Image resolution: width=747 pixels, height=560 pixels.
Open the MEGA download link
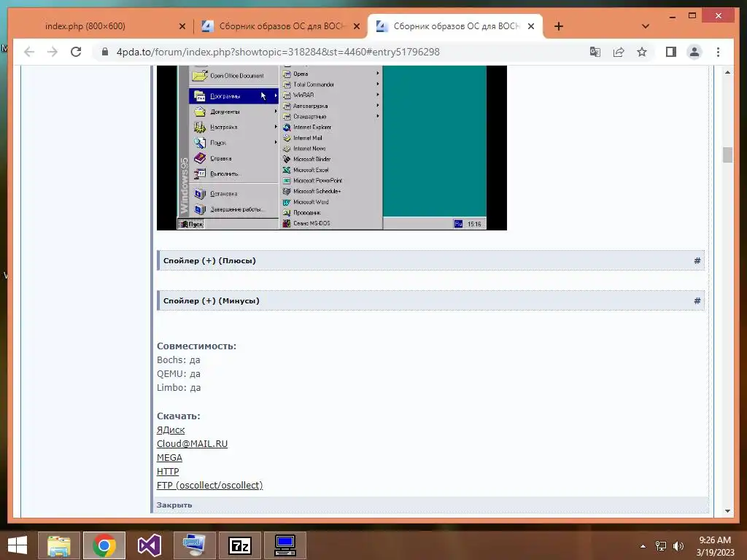click(x=169, y=458)
